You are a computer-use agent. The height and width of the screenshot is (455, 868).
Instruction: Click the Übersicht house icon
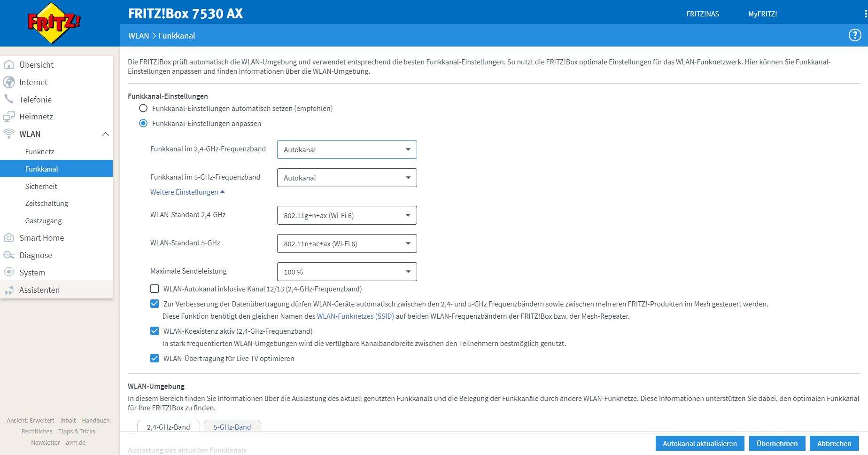tap(9, 65)
